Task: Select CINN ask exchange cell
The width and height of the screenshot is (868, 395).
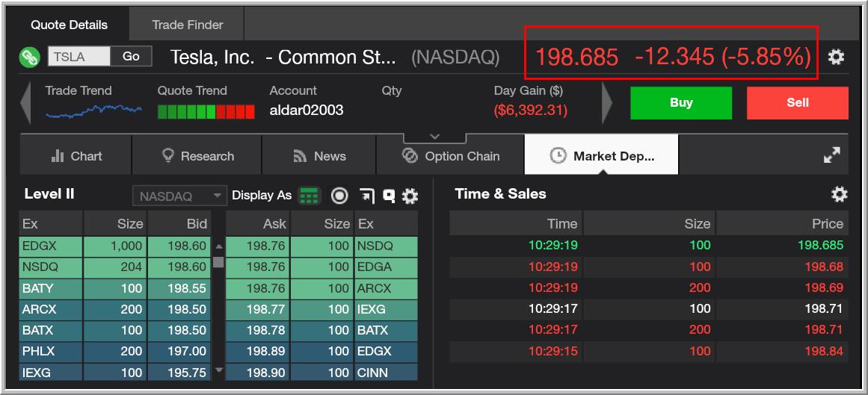Action: [386, 373]
